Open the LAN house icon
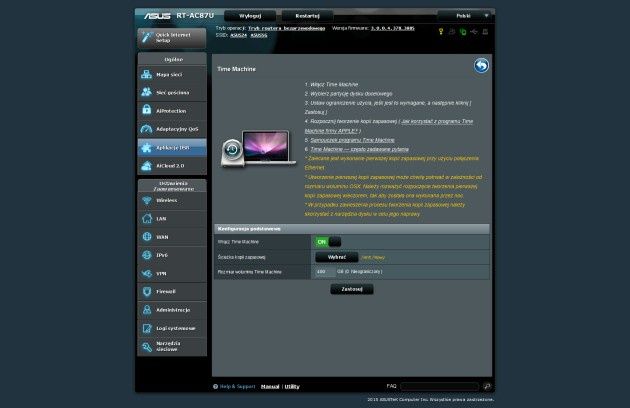 [147, 218]
